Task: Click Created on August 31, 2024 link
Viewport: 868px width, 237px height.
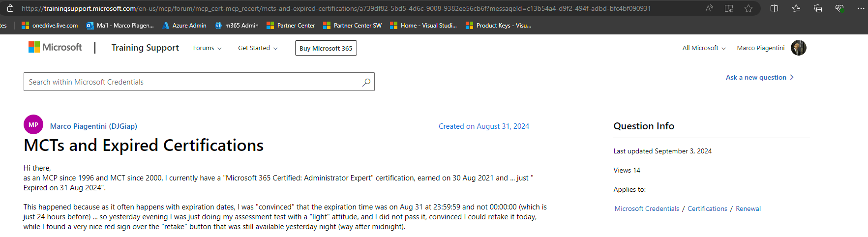Action: pos(484,126)
